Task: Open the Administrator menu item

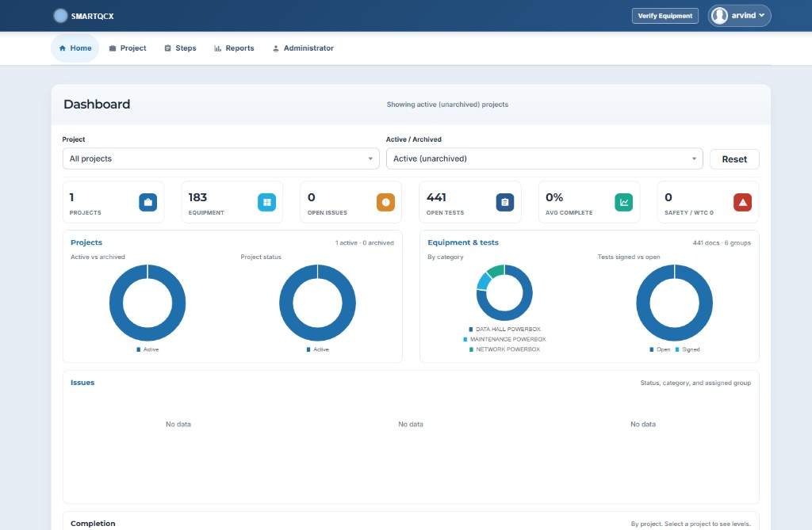Action: pos(303,48)
